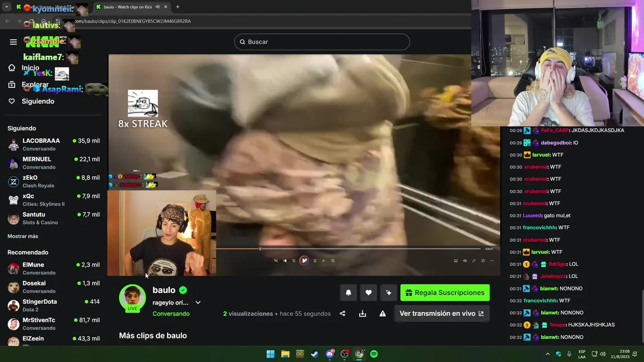Go to Inicio in sidebar
The width and height of the screenshot is (644, 362).
click(x=24, y=68)
